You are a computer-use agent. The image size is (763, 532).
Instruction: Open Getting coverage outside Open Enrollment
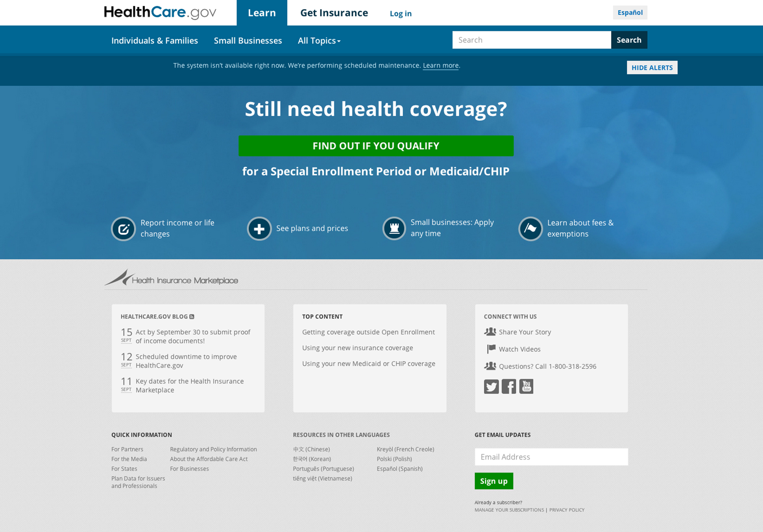coord(369,332)
